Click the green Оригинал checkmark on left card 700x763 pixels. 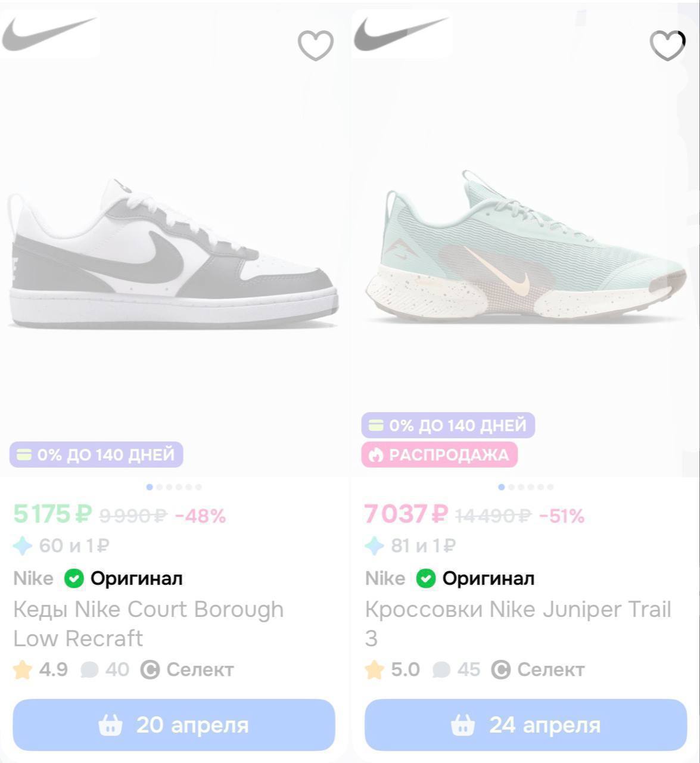coord(74,578)
